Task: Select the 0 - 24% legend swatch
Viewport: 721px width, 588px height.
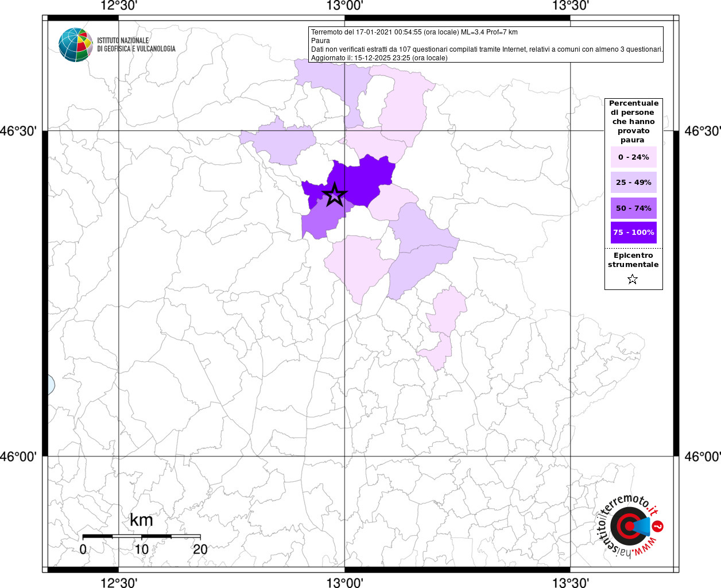Action: click(x=634, y=157)
